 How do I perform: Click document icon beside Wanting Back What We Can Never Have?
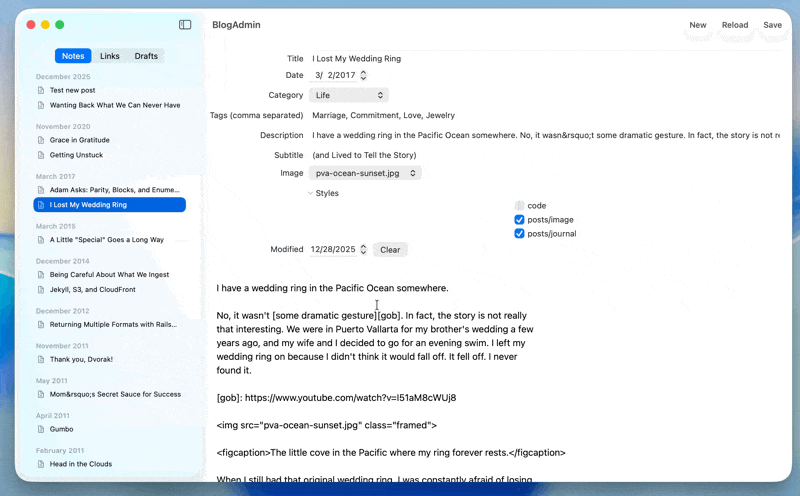pos(41,105)
